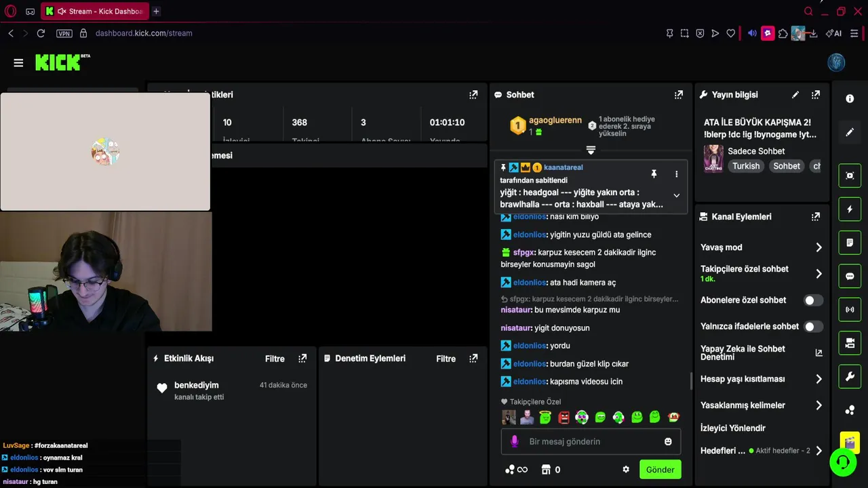Pop out the Kanal Eylemleri panel
This screenshot has width=868, height=488.
click(x=816, y=217)
